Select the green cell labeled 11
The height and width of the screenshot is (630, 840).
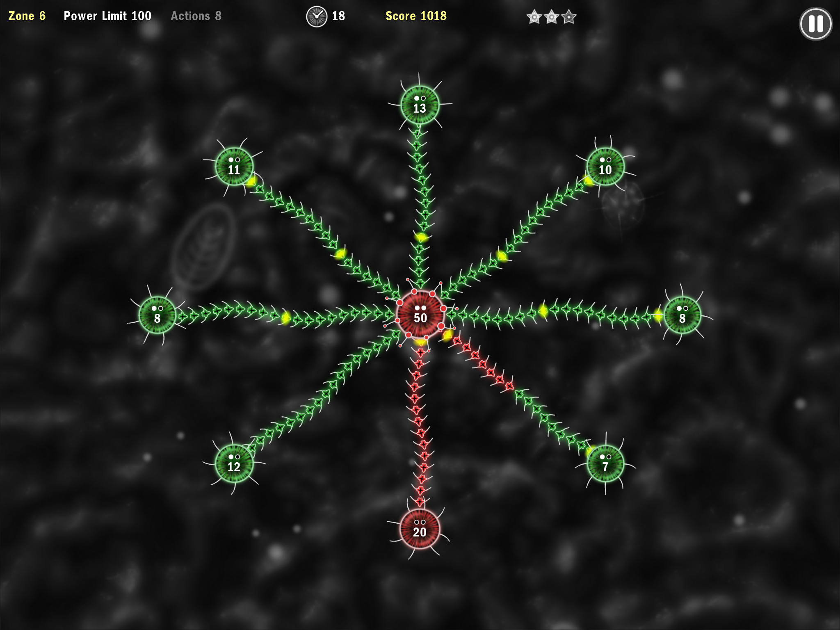234,167
